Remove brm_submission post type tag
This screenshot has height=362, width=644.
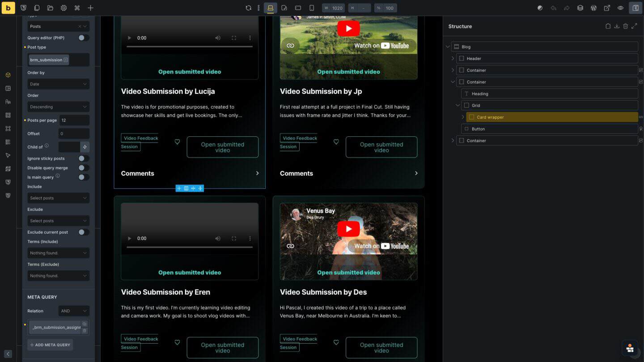click(66, 60)
